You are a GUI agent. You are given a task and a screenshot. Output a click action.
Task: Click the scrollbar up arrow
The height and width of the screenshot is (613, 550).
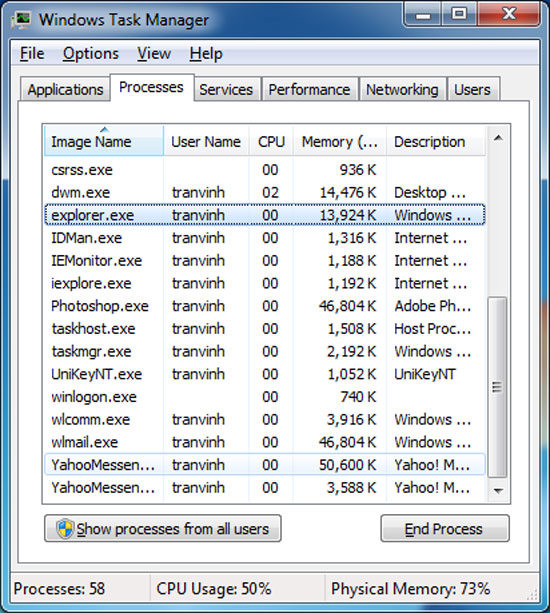(x=498, y=138)
